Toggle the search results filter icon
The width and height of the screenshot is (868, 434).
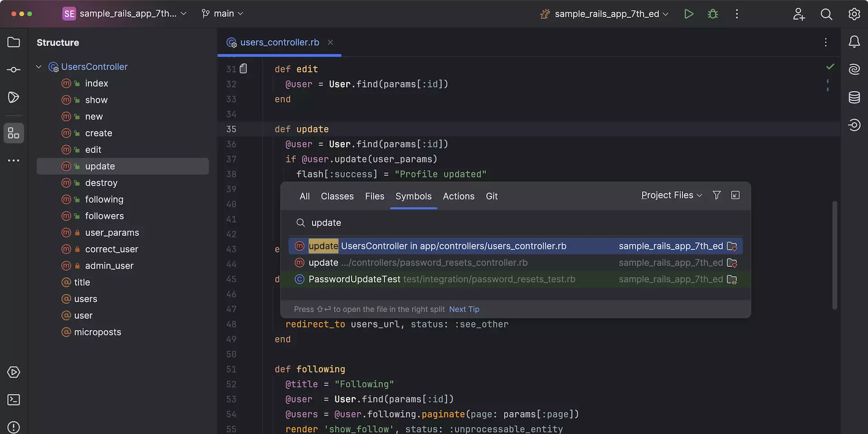click(717, 195)
